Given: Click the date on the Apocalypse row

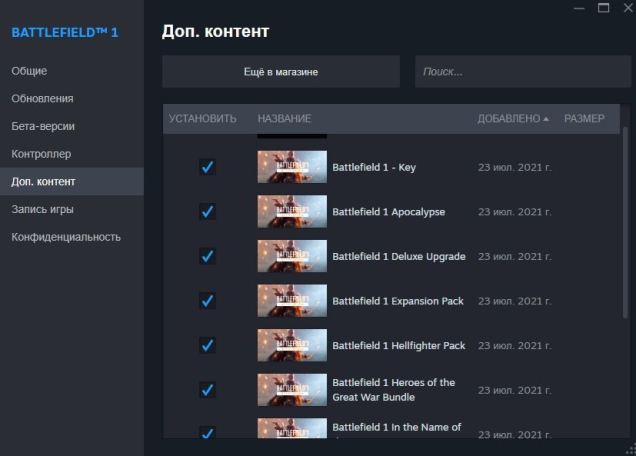Looking at the screenshot, I should [514, 212].
